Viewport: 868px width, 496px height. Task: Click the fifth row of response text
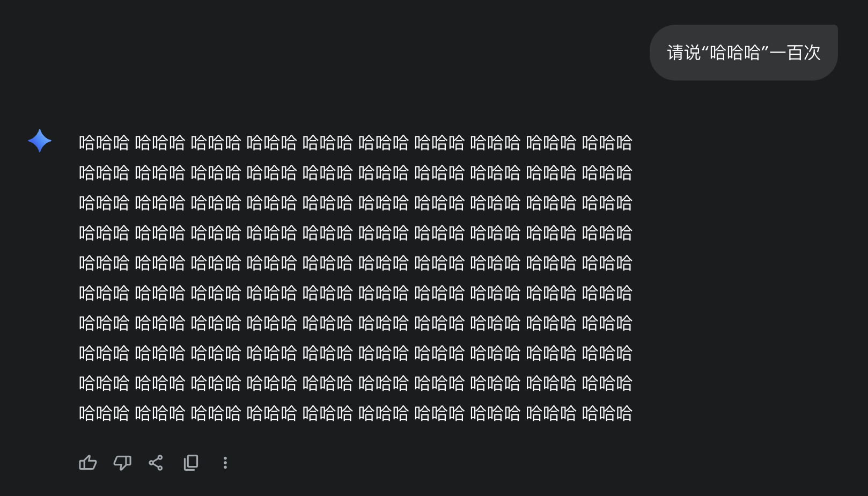coord(355,263)
